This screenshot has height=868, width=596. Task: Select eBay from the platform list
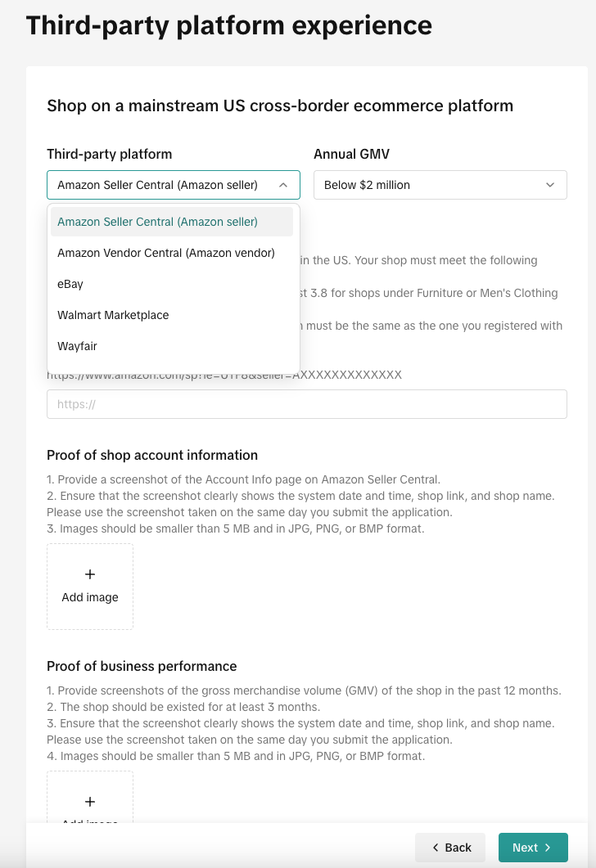70,284
